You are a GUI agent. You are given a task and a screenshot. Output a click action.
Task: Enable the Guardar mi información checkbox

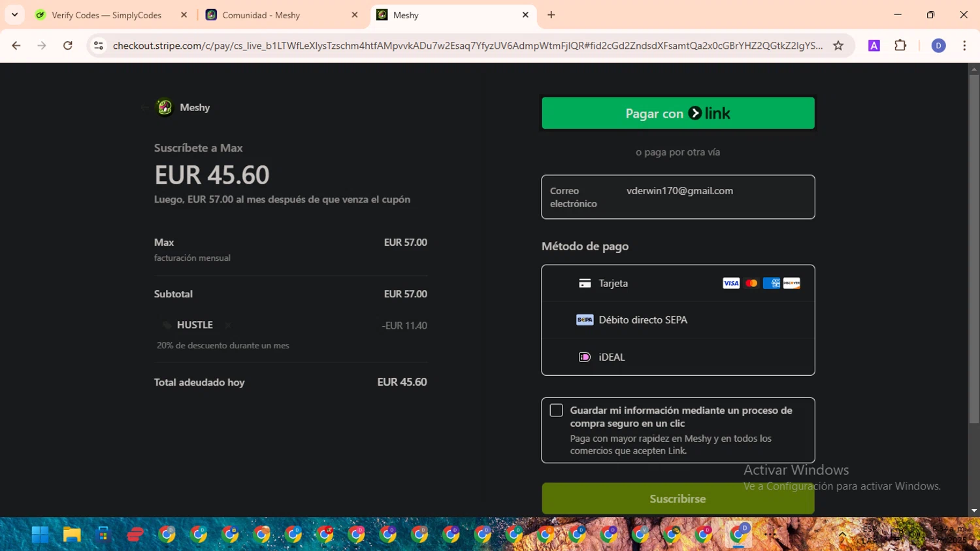point(556,410)
